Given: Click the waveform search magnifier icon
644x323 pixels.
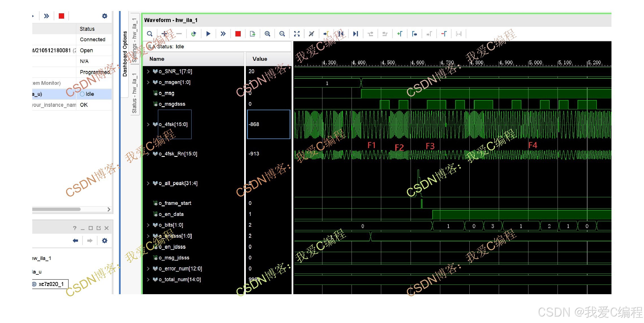Looking at the screenshot, I should (x=149, y=34).
